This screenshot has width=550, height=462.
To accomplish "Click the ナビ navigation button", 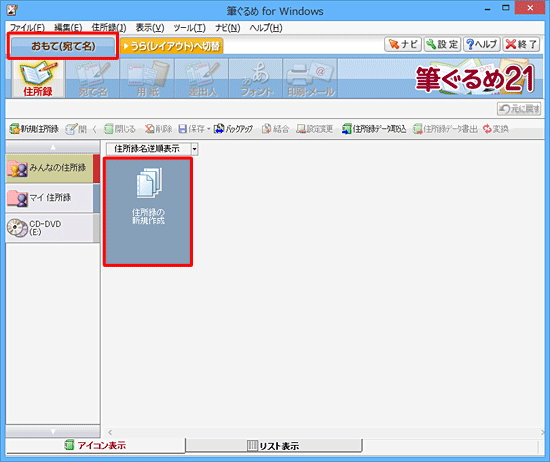I will pyautogui.click(x=403, y=44).
